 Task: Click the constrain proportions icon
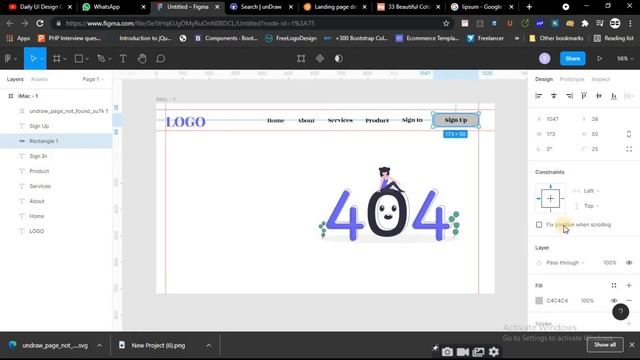tap(629, 134)
